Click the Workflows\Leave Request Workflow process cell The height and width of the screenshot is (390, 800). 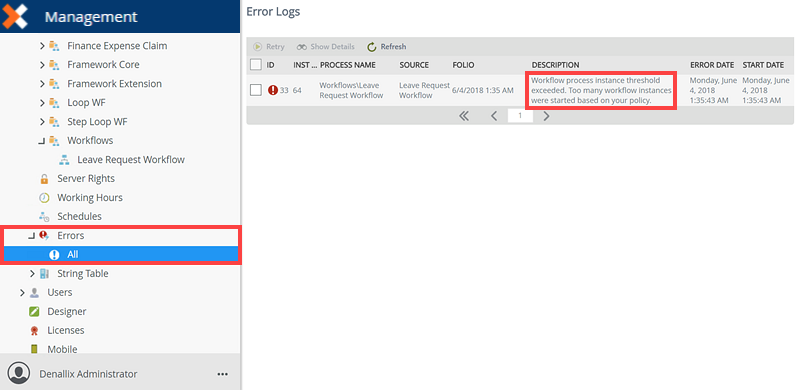[x=351, y=90]
